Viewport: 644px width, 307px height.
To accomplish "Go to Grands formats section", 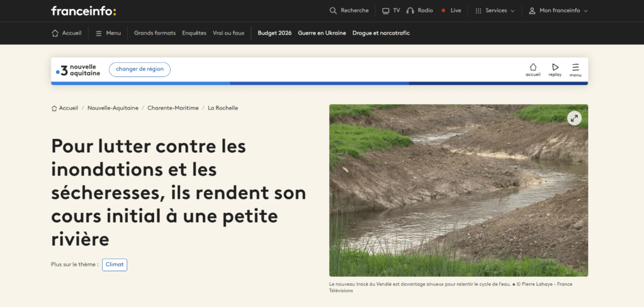I will click(155, 33).
